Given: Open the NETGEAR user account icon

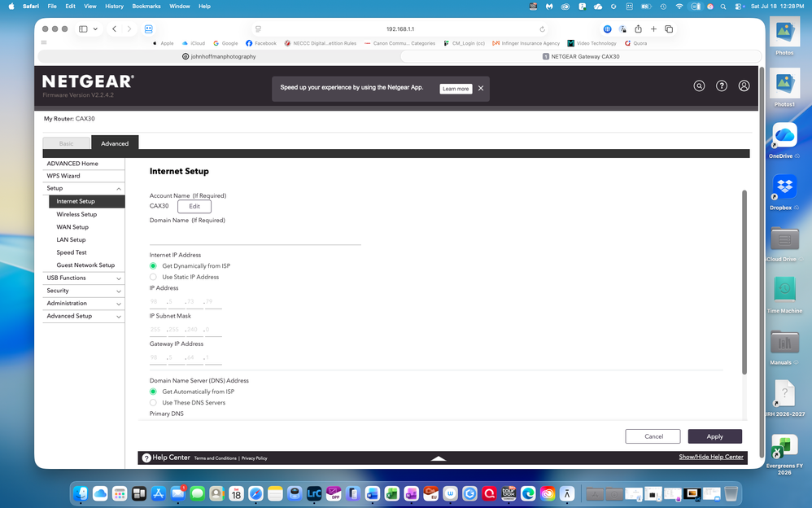Looking at the screenshot, I should click(x=744, y=86).
